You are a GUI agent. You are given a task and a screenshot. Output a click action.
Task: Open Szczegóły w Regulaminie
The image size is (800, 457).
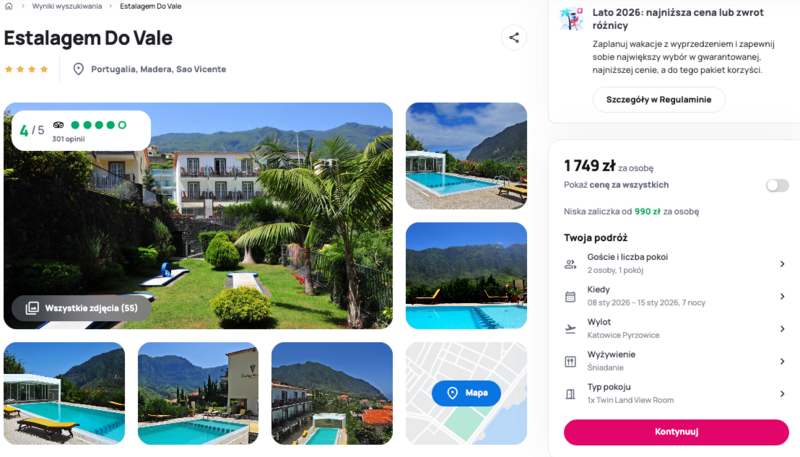click(659, 100)
